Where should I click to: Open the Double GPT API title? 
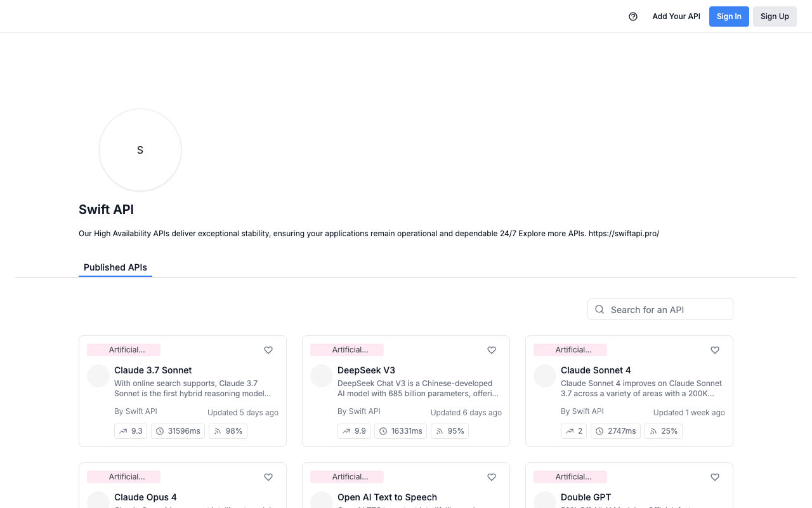(586, 497)
